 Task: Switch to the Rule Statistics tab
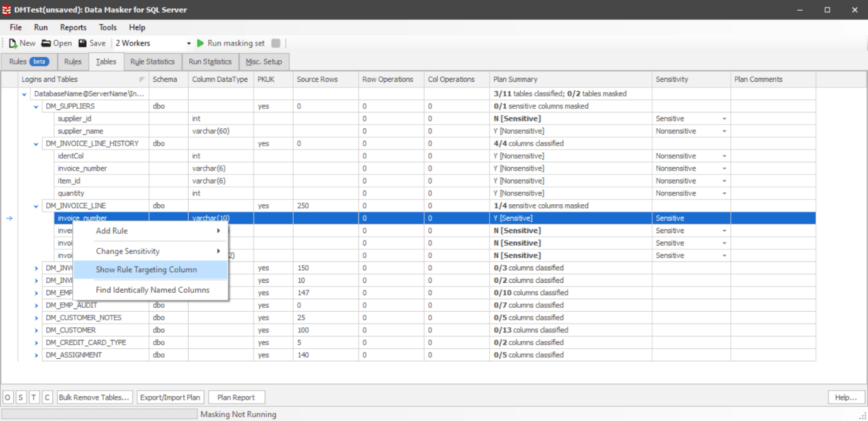[x=152, y=62]
